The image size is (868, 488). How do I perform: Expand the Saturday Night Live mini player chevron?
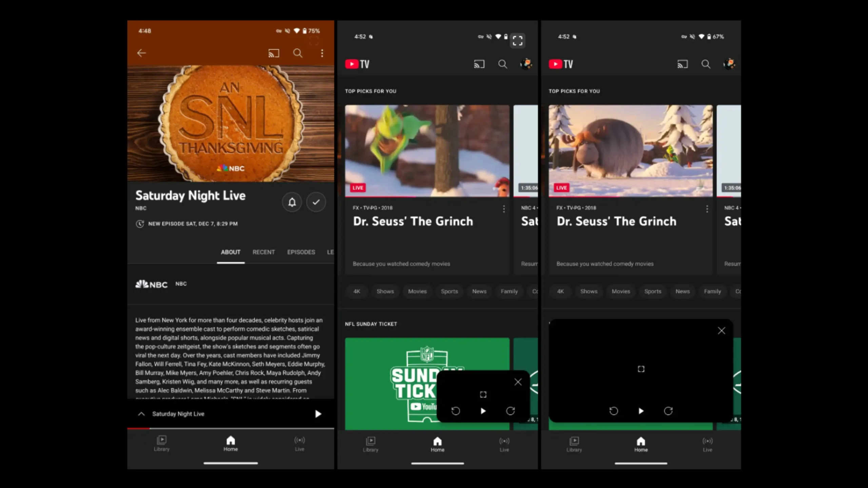pos(142,414)
